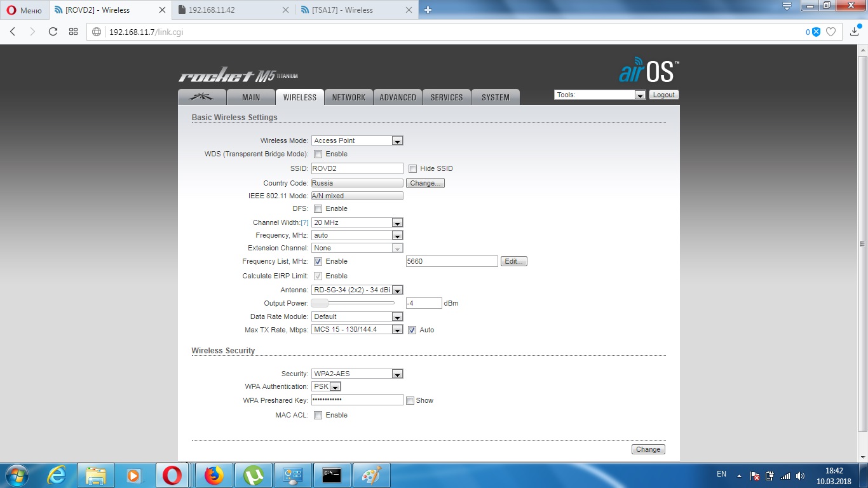Click the SSID input field
The width and height of the screenshot is (868, 488).
[x=357, y=168]
